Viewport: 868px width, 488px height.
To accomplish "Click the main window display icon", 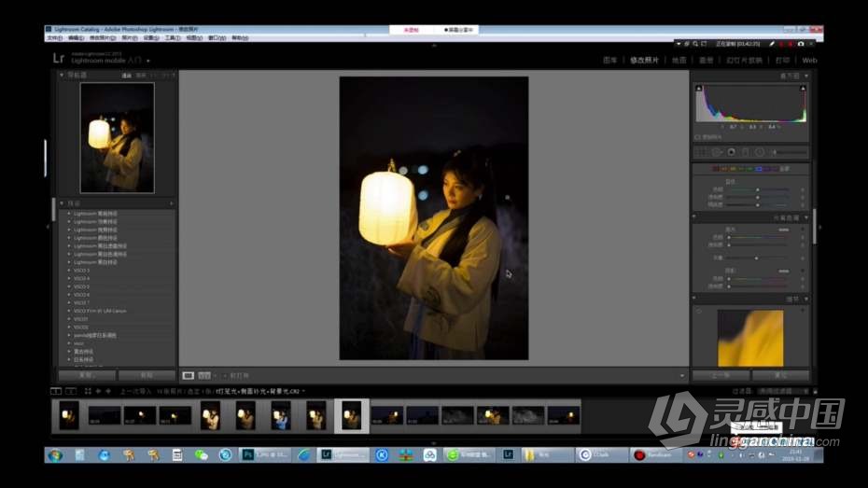I will pyautogui.click(x=56, y=391).
